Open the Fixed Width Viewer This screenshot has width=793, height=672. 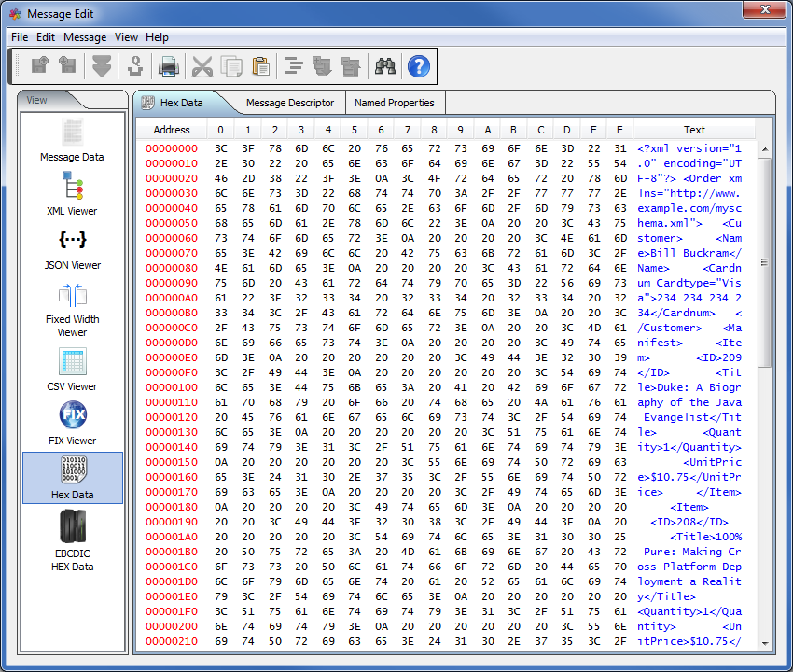pyautogui.click(x=72, y=310)
